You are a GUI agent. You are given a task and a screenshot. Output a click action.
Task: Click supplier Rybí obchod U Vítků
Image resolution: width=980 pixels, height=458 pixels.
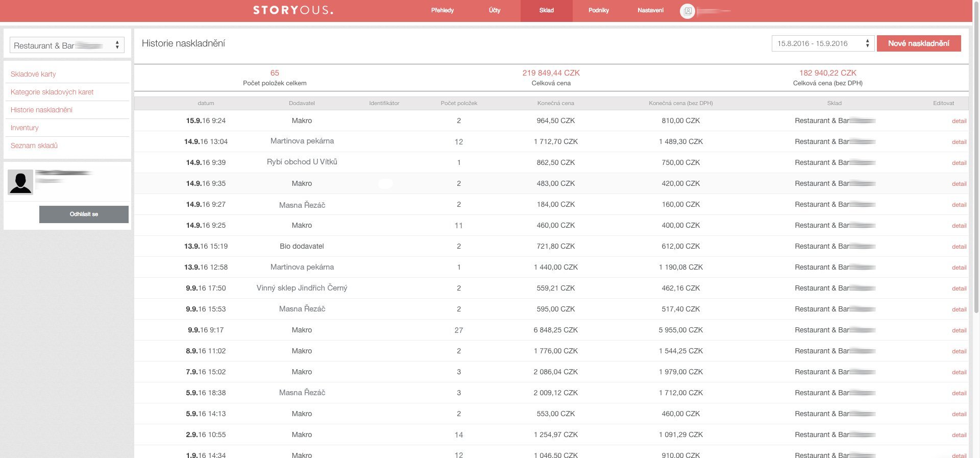tap(302, 162)
